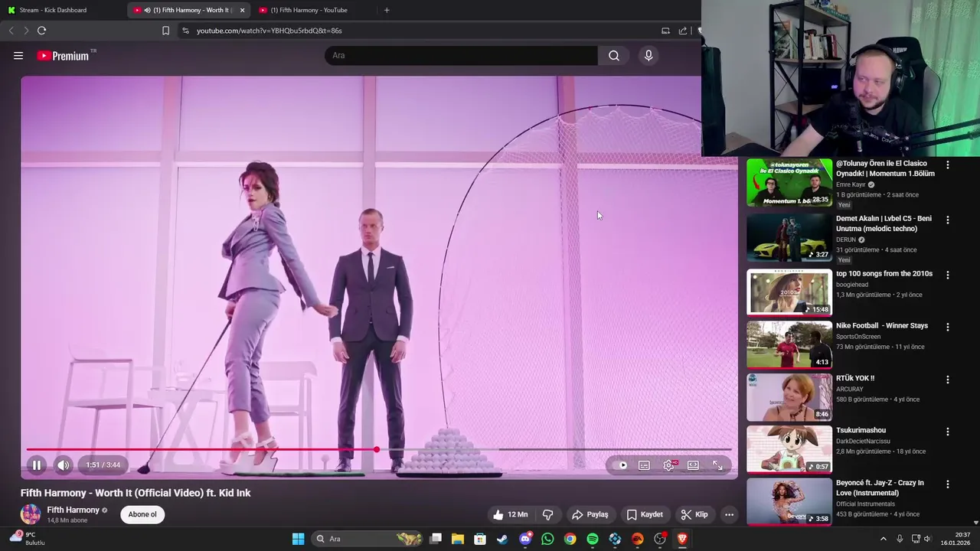Enter fullscreen mode on the video
This screenshot has height=551, width=980.
pyautogui.click(x=717, y=465)
